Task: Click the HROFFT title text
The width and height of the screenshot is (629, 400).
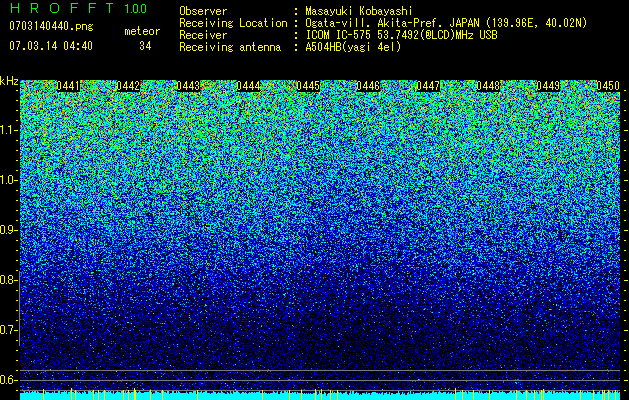Action: pyautogui.click(x=63, y=9)
